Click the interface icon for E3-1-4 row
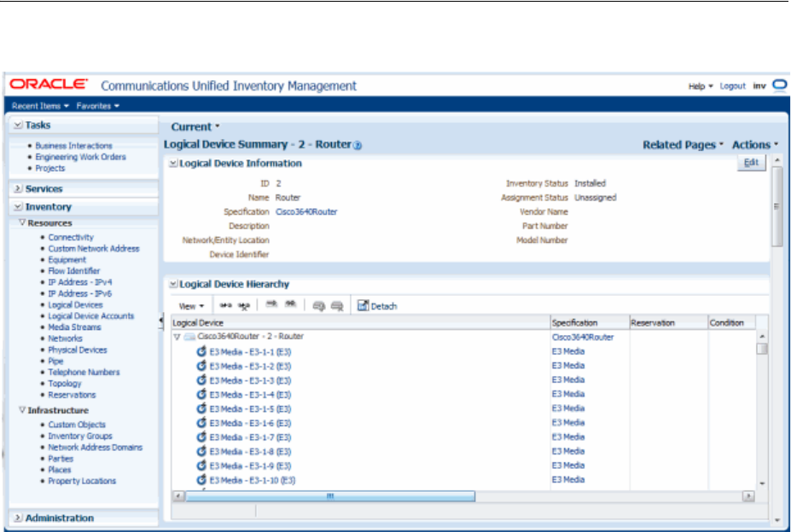This screenshot has width=791, height=532. (x=201, y=394)
